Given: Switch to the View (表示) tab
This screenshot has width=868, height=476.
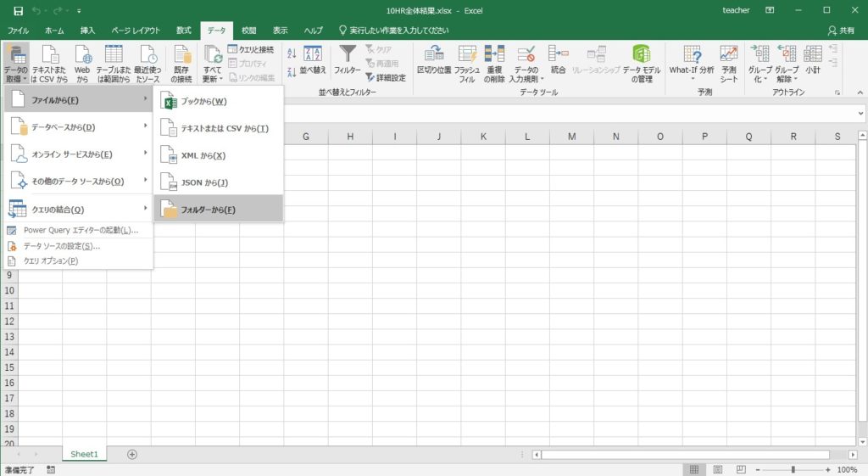Looking at the screenshot, I should point(280,31).
